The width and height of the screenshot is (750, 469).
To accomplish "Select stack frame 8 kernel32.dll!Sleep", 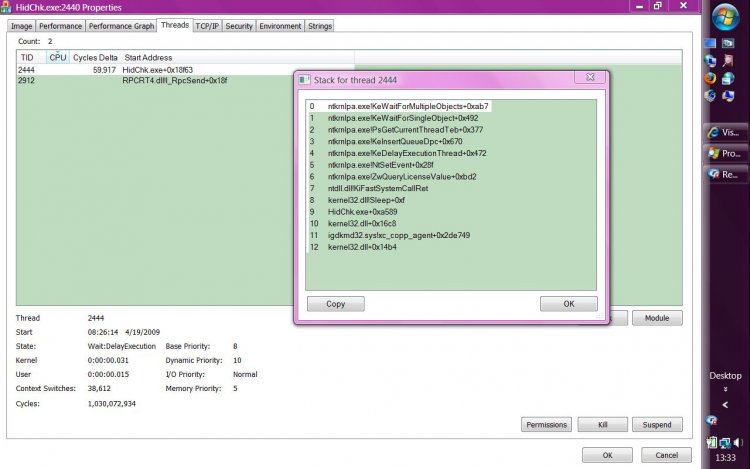I will pyautogui.click(x=366, y=200).
